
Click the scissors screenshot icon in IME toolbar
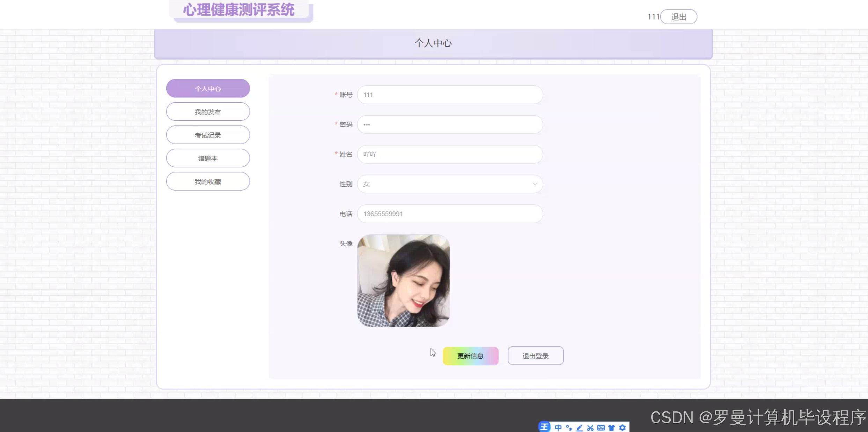(590, 427)
